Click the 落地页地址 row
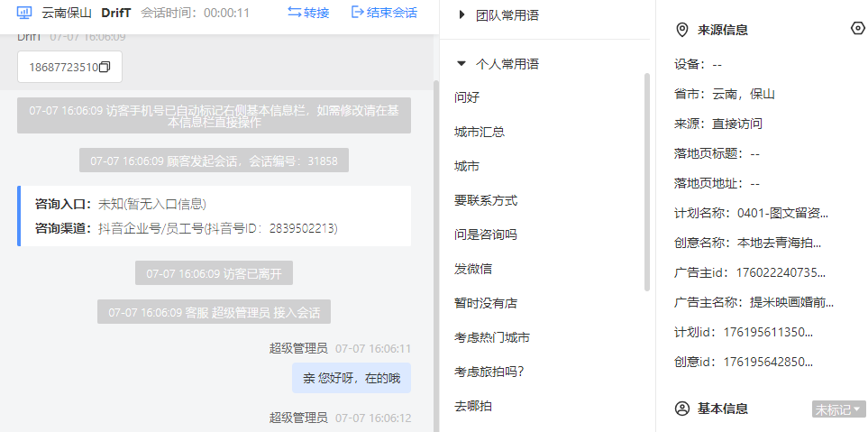The width and height of the screenshot is (868, 432). (x=717, y=183)
